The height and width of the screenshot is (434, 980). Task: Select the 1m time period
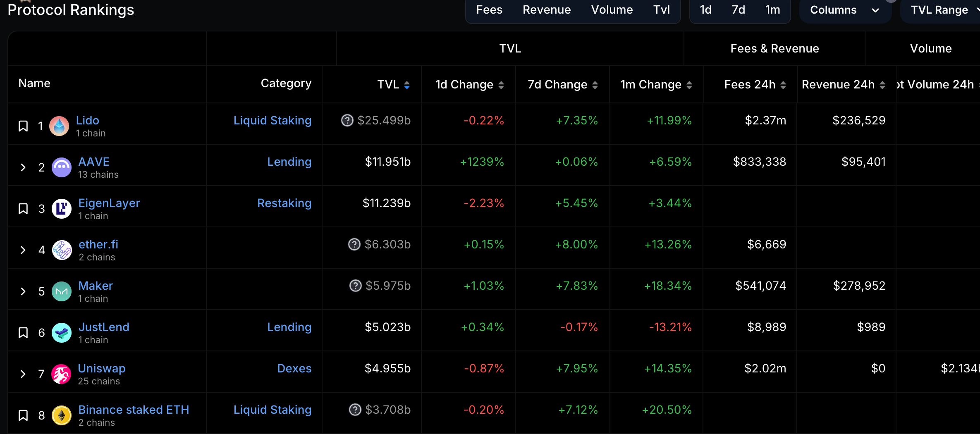[x=773, y=10]
